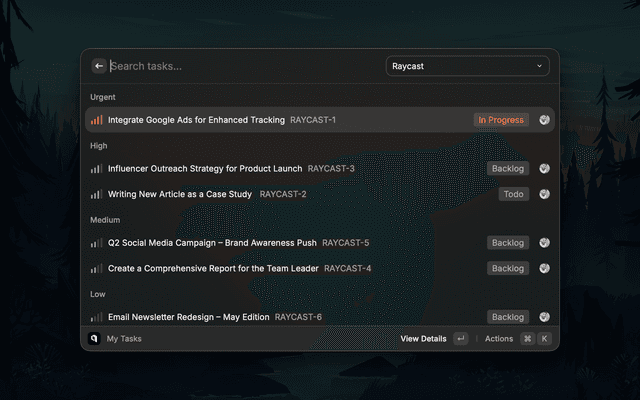Image resolution: width=640 pixels, height=400 pixels.
Task: Click the My Tasks label
Action: tap(124, 339)
